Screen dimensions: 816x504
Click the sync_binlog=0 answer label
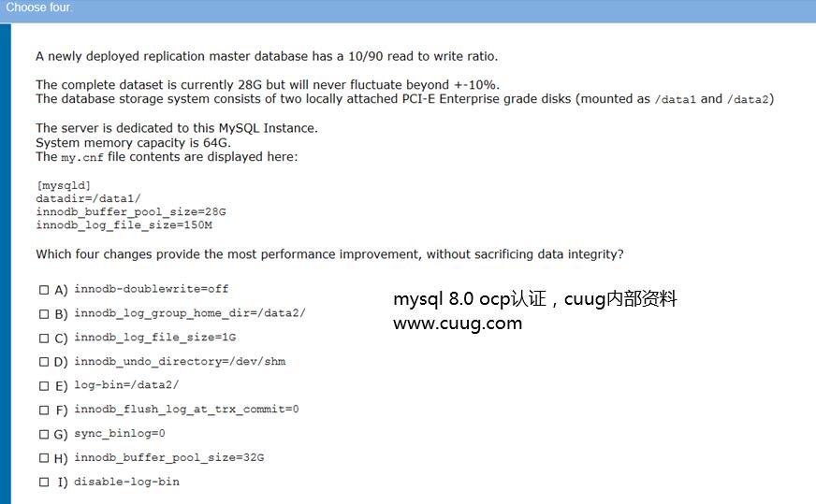tap(119, 433)
